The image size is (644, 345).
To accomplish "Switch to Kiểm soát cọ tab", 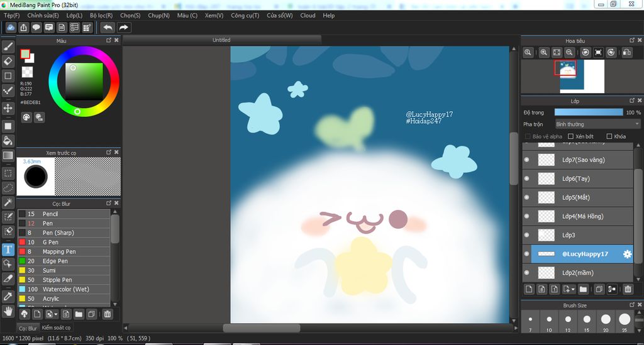I will click(x=56, y=327).
